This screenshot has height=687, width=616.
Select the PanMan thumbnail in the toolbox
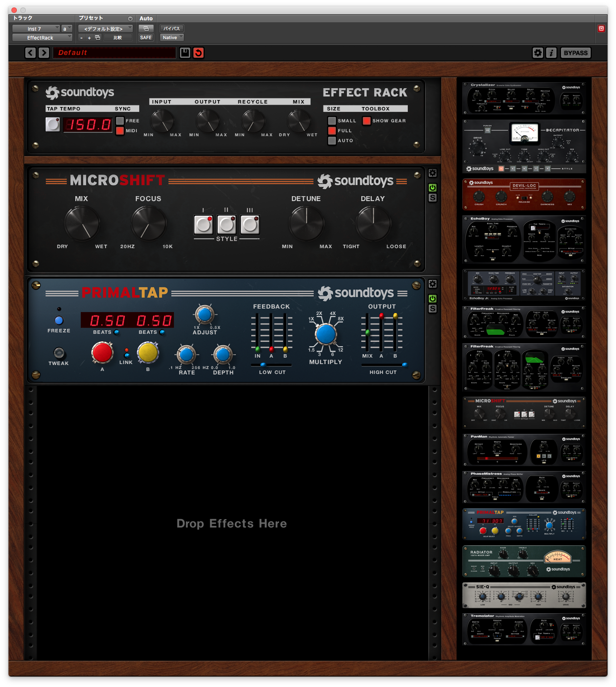524,450
